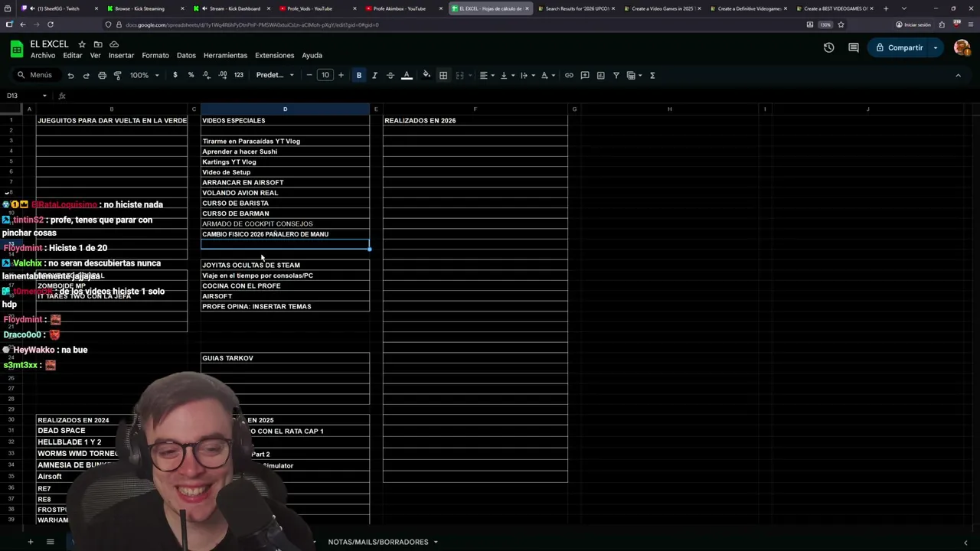980x551 pixels.
Task: Select cell CURSO DE BARISTA
Action: 285,203
